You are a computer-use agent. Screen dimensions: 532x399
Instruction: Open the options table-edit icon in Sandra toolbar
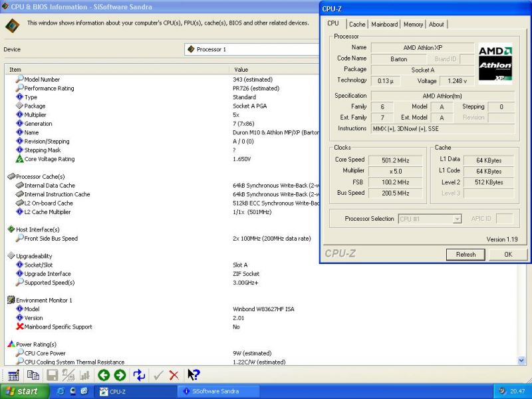click(x=13, y=375)
